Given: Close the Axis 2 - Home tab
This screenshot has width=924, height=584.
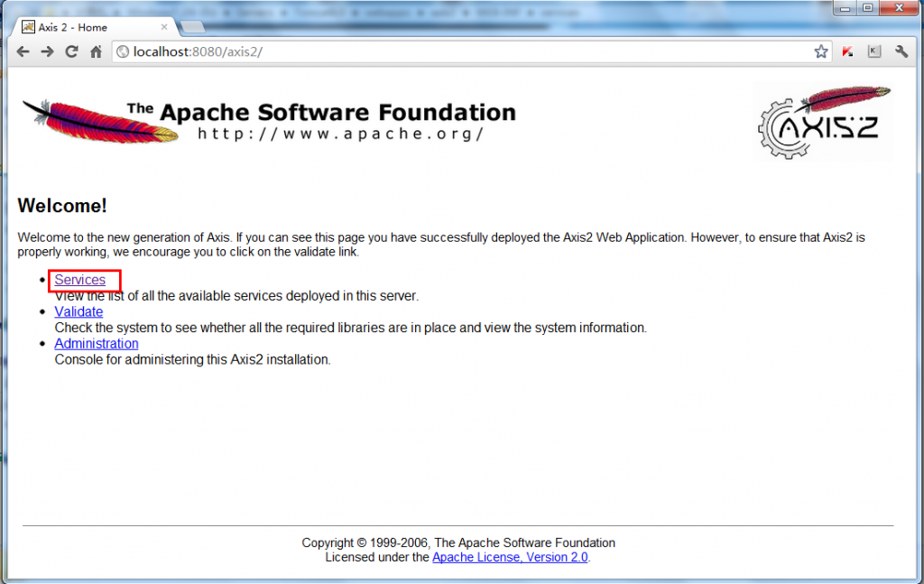Looking at the screenshot, I should (164, 27).
